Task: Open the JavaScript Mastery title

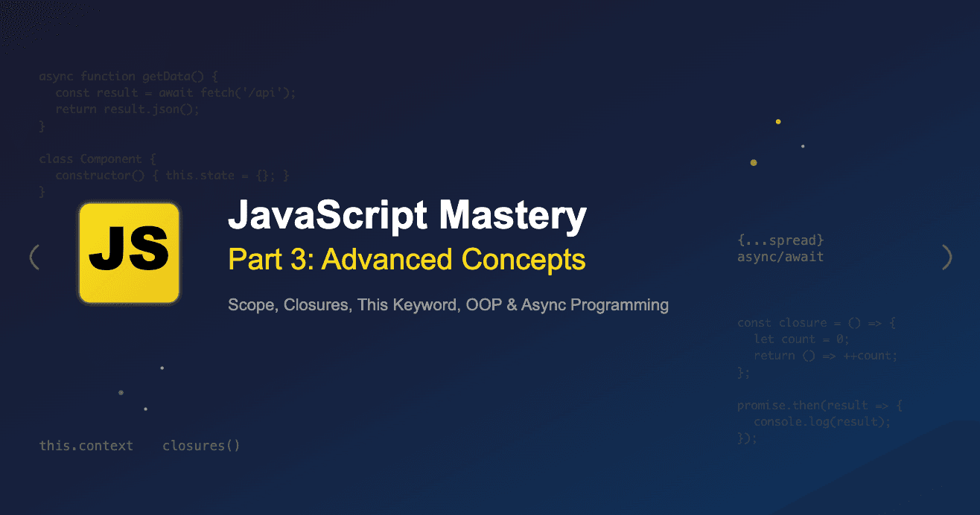Action: click(x=407, y=217)
